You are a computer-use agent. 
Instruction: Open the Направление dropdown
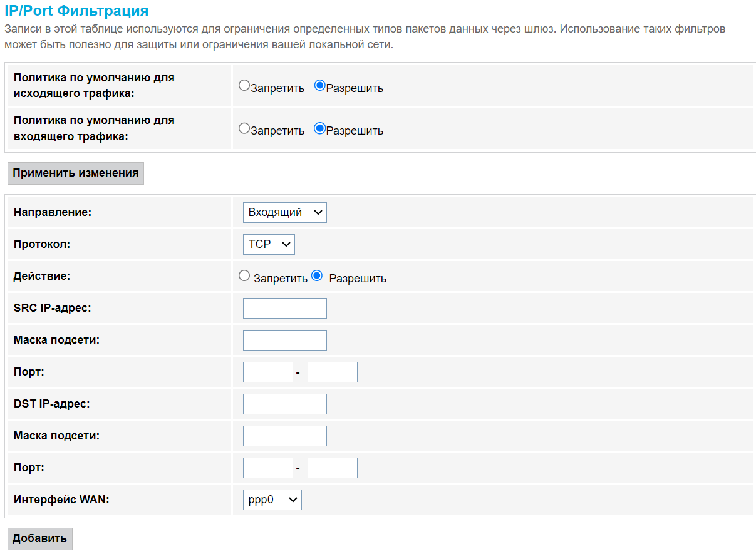pos(284,213)
